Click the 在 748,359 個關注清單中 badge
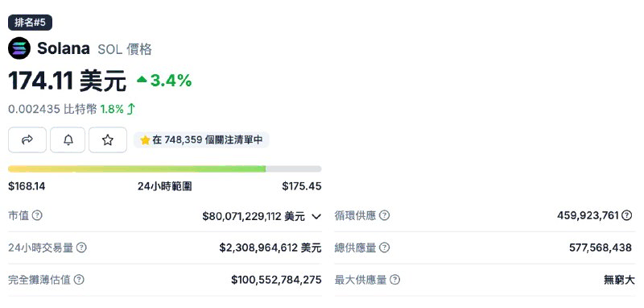The width and height of the screenshot is (644, 308). [201, 140]
